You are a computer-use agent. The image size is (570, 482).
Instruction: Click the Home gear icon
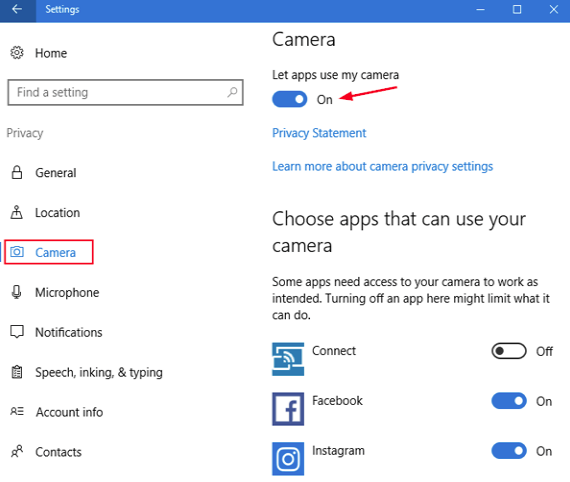17,53
